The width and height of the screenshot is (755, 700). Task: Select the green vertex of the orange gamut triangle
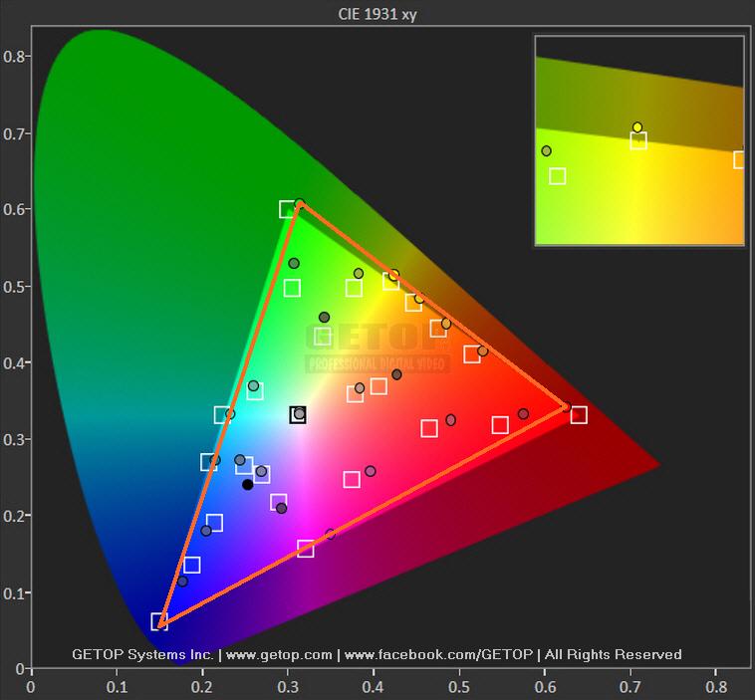pyautogui.click(x=300, y=204)
